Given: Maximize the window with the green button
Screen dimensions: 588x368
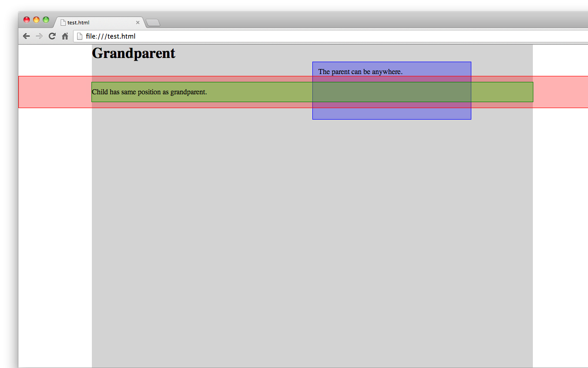Looking at the screenshot, I should (x=46, y=20).
